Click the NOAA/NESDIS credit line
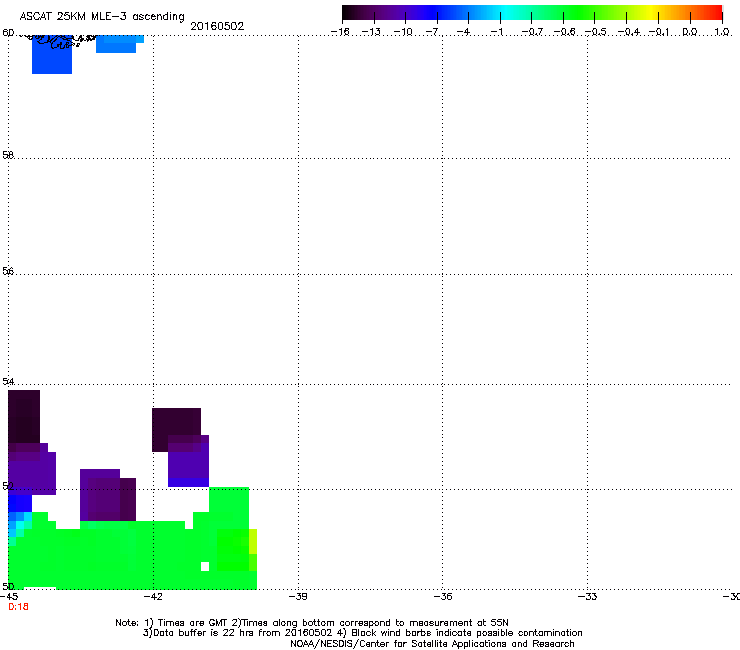 (432, 644)
